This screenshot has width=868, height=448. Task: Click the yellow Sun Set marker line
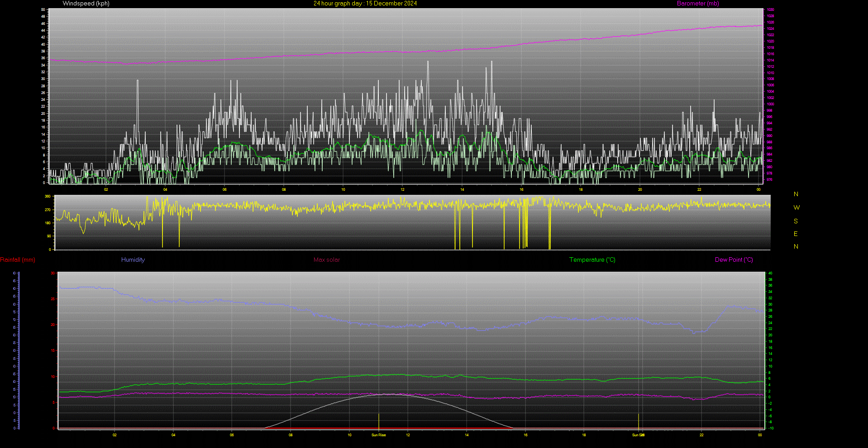point(639,421)
